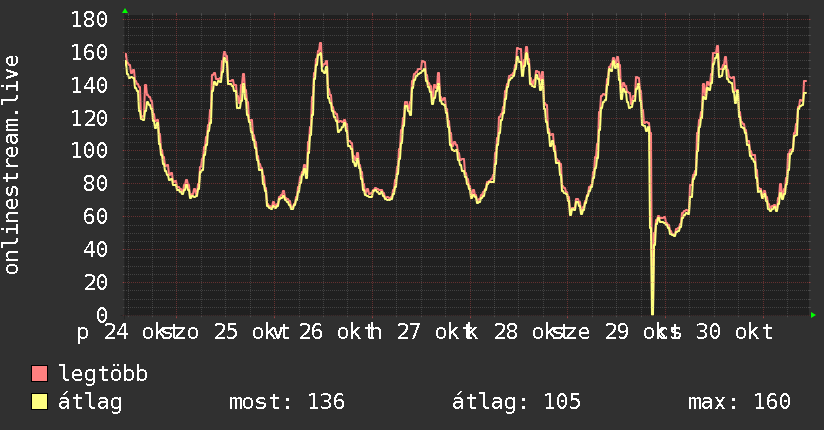Screen dimensions: 824x430
Task: Click the y-axis label 0
Action: (102, 315)
